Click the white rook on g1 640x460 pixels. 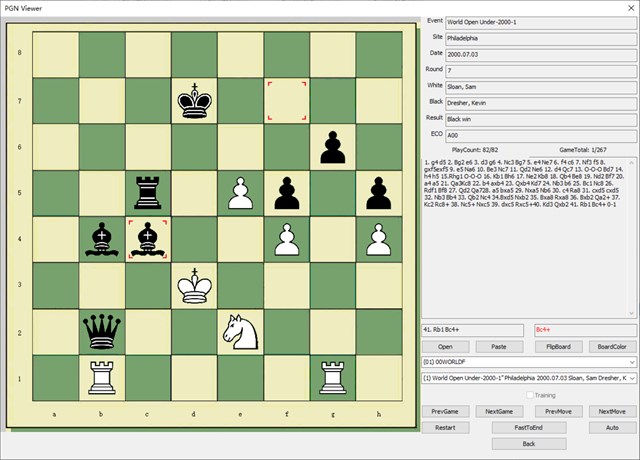pos(333,378)
